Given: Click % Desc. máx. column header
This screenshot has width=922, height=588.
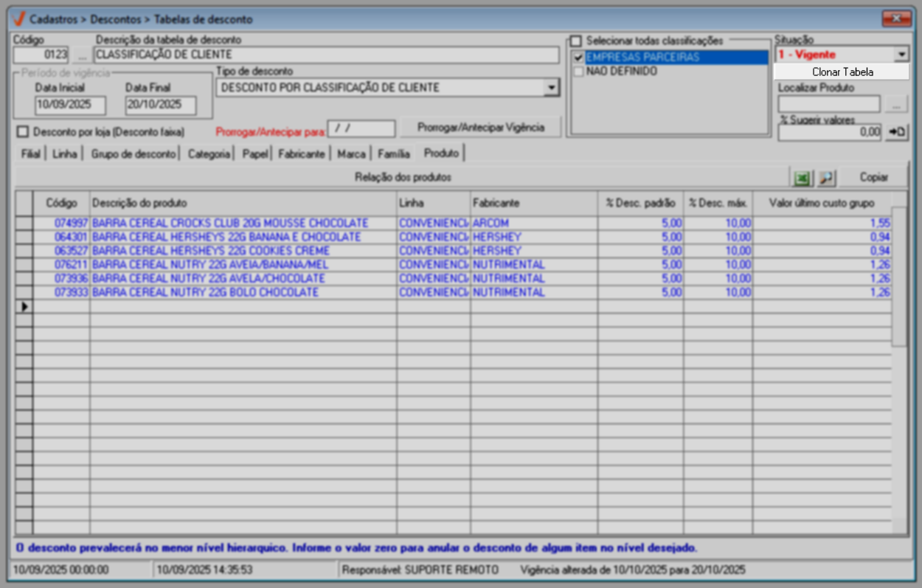Looking at the screenshot, I should [x=718, y=203].
